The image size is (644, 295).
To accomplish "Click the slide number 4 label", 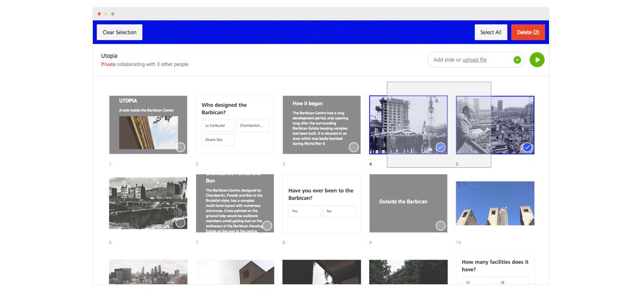I will coord(370,164).
